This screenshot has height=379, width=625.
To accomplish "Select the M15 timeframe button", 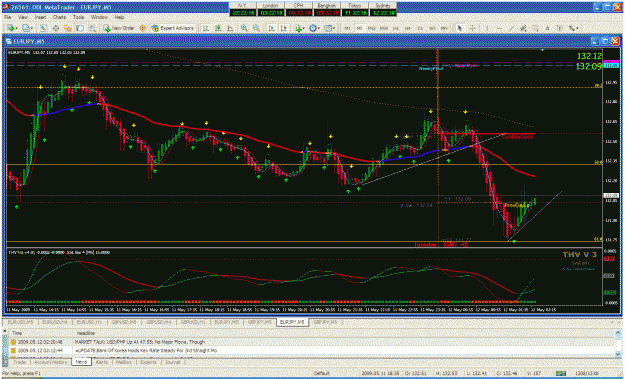I will (x=372, y=28).
